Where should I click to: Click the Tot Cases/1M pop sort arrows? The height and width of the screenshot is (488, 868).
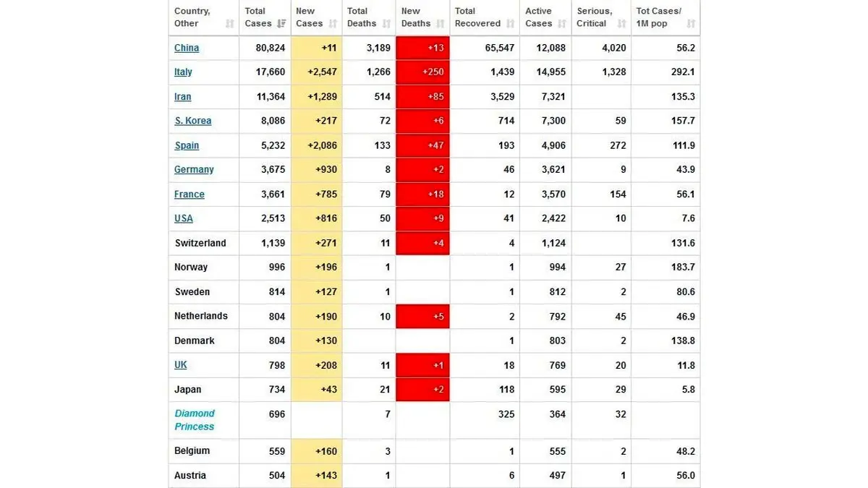point(691,24)
